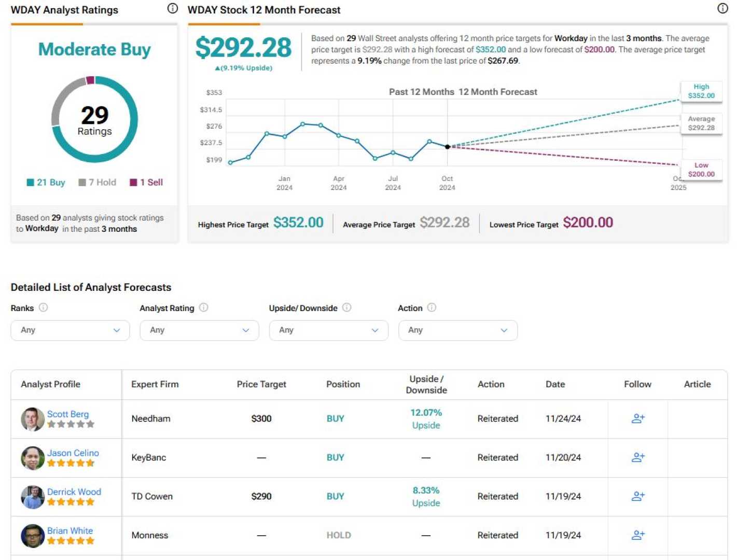Click Jason Celino's star rating
This screenshot has height=560, width=737.
point(71,463)
